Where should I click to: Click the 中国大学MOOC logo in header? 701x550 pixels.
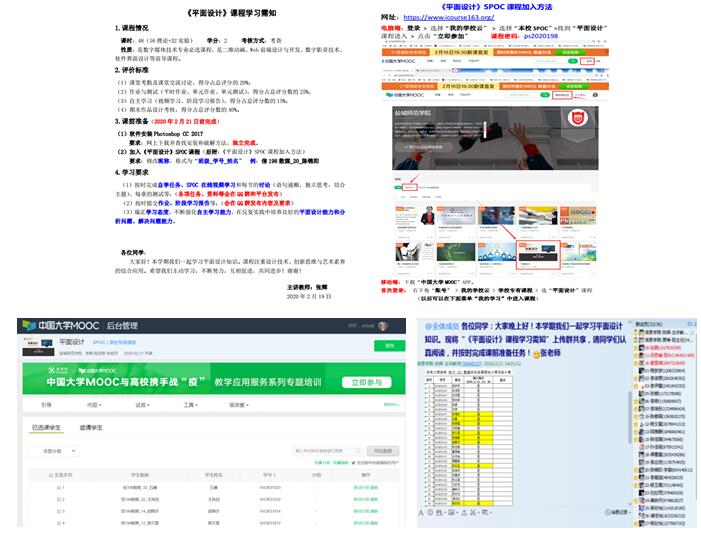[68, 324]
